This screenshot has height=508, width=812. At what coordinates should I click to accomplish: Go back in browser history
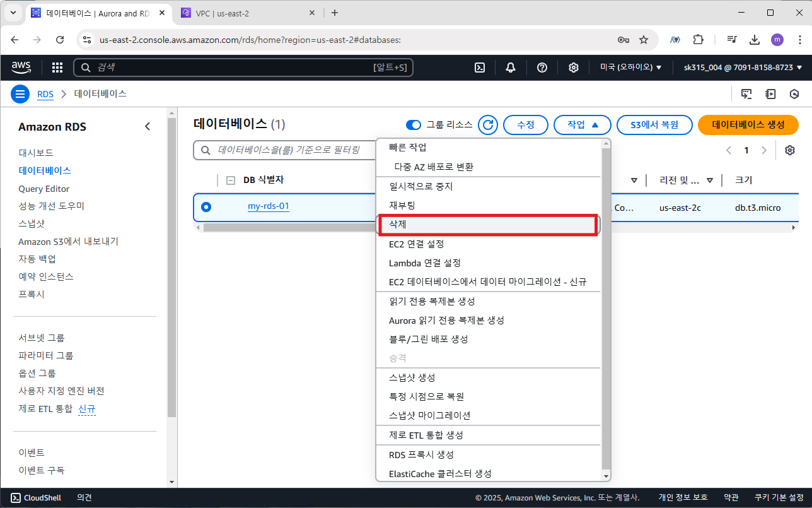click(14, 40)
